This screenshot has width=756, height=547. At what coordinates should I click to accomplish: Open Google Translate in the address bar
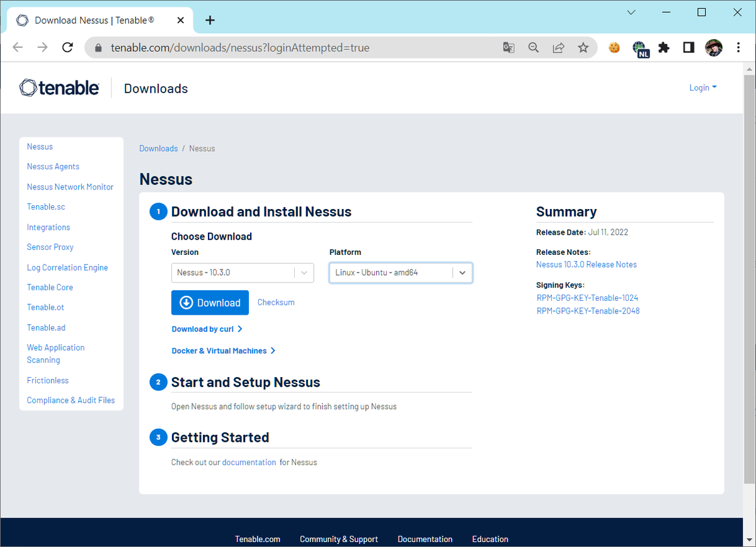point(508,47)
